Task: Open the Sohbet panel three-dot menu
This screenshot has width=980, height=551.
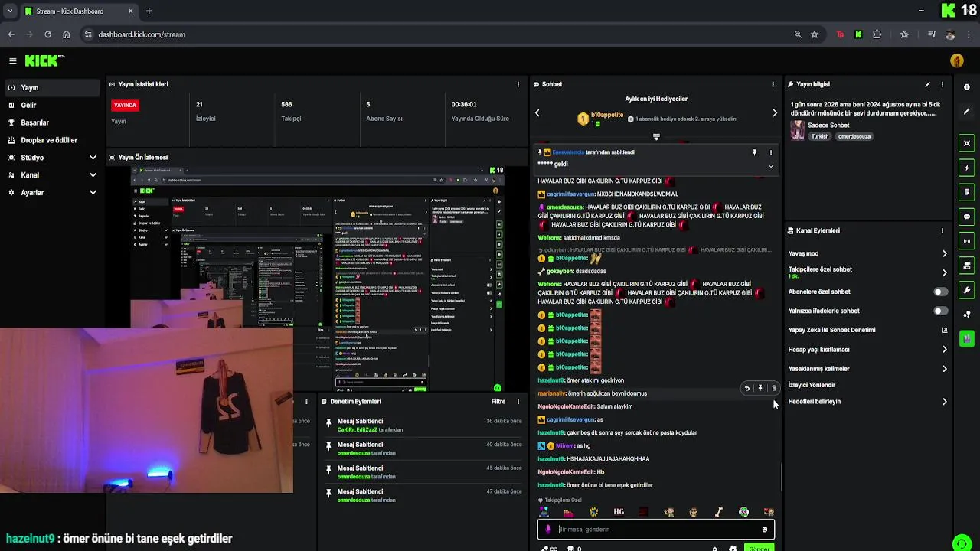Action: coord(773,84)
